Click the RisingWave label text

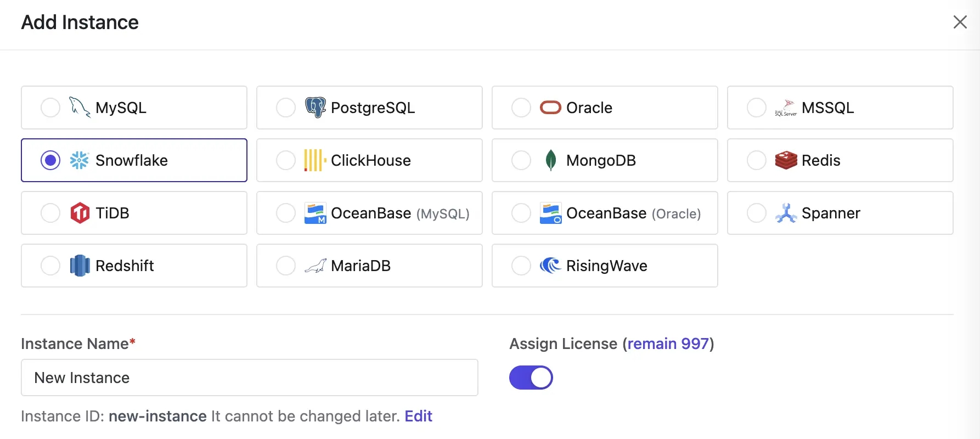coord(607,266)
